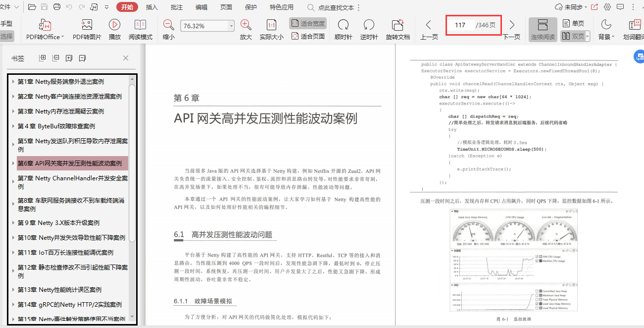Click the feedback chat bubble icon
This screenshot has width=644, height=328.
pos(621,7)
